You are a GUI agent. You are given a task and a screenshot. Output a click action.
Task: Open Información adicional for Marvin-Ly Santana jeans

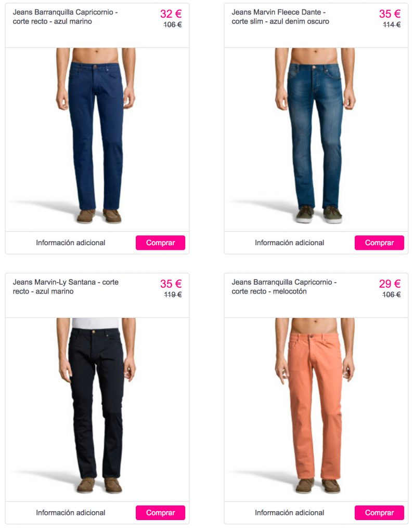(71, 512)
